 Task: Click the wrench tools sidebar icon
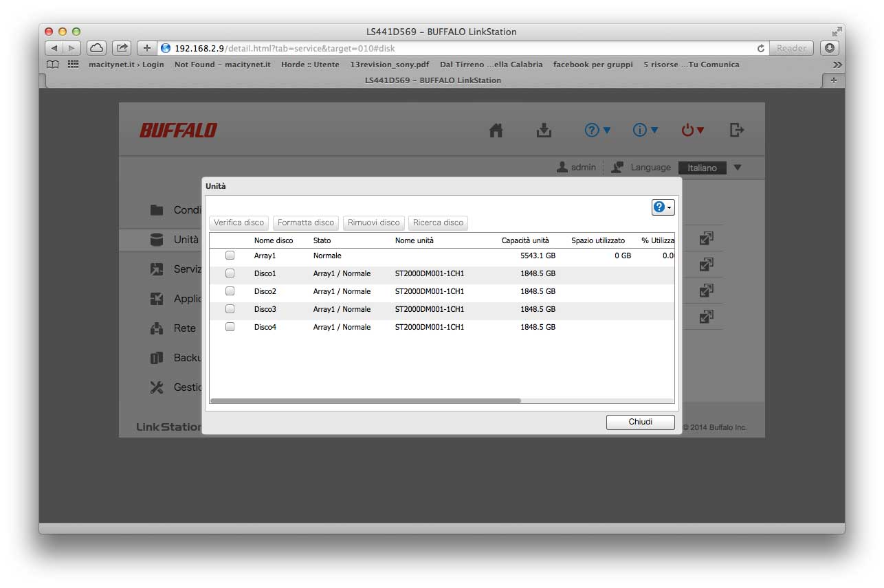click(x=157, y=387)
